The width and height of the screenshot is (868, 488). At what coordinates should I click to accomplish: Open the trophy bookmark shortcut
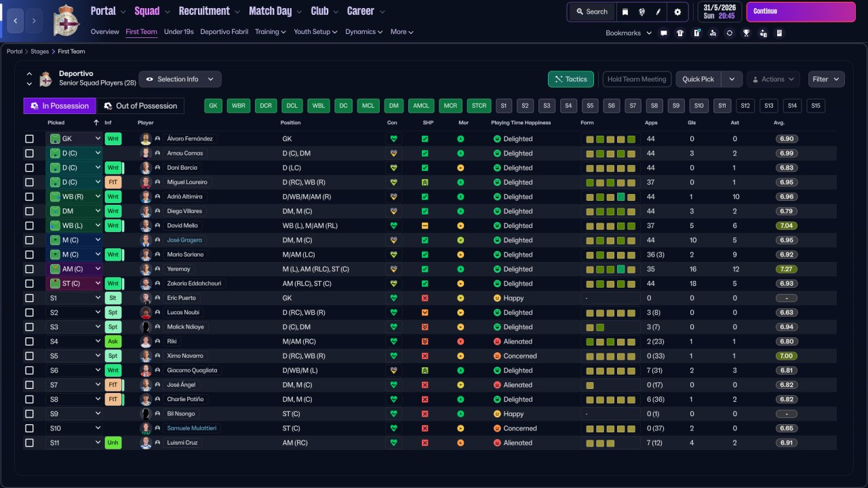[x=746, y=33]
